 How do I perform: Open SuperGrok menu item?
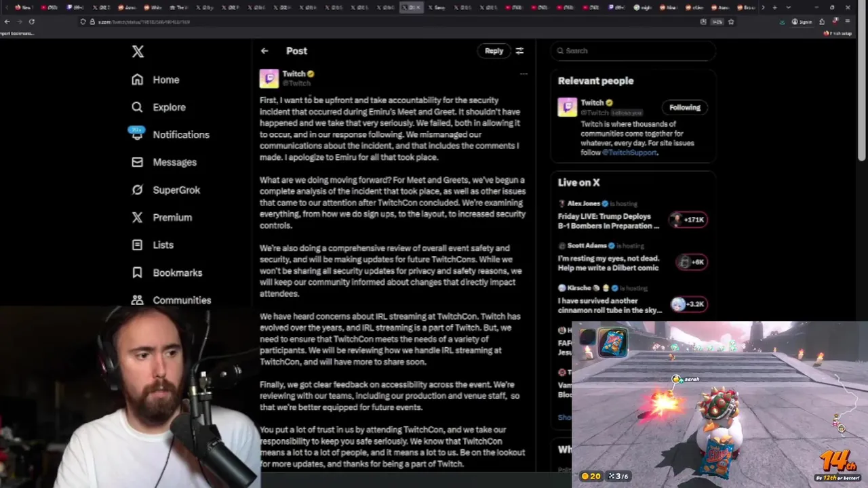tap(166, 190)
